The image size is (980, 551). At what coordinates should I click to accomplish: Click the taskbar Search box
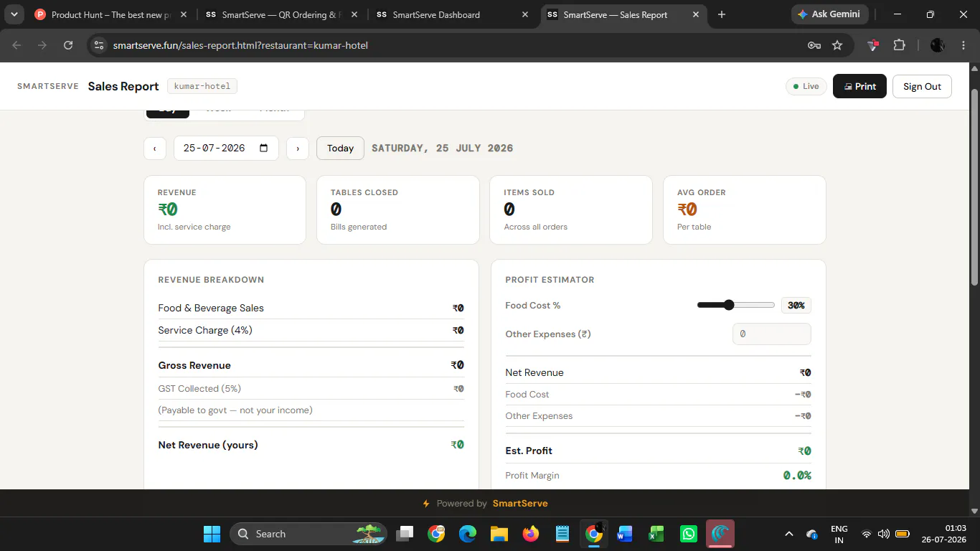[x=308, y=534]
